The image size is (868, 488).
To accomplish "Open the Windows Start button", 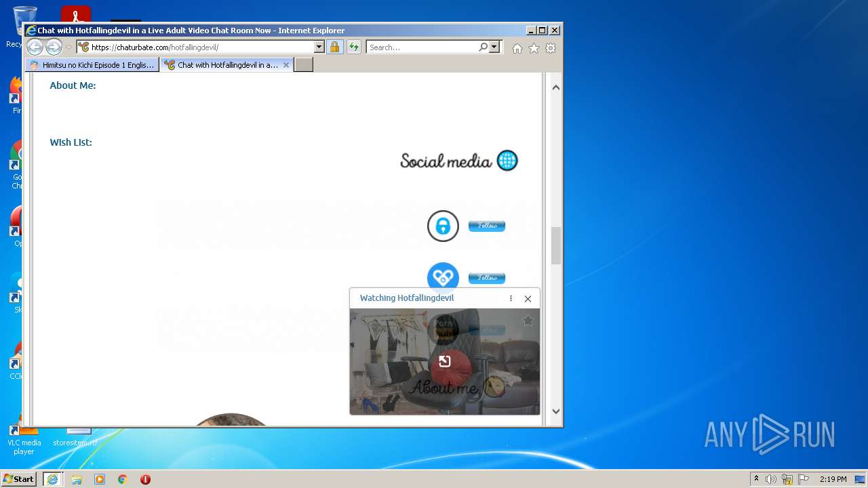I will 19,479.
